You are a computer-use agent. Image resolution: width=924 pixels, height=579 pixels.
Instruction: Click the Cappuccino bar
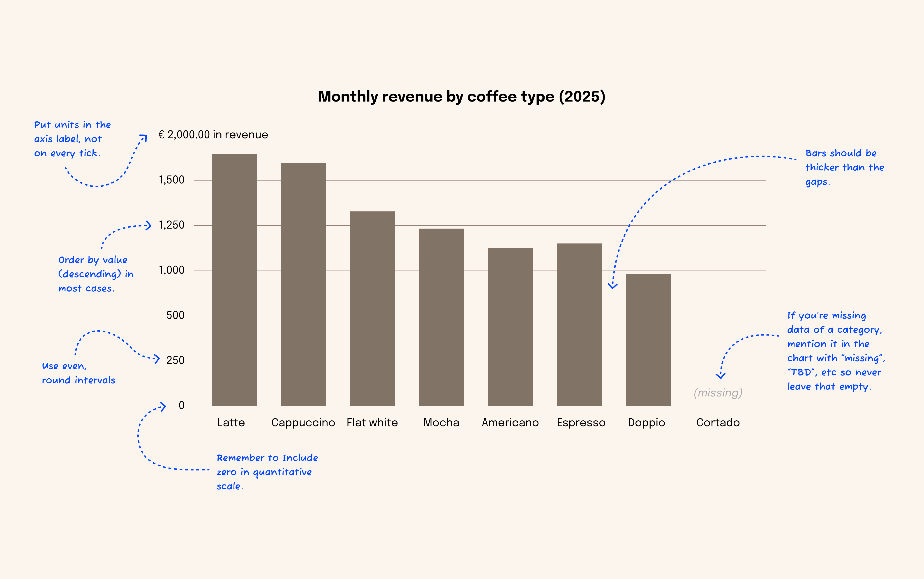[x=303, y=284]
